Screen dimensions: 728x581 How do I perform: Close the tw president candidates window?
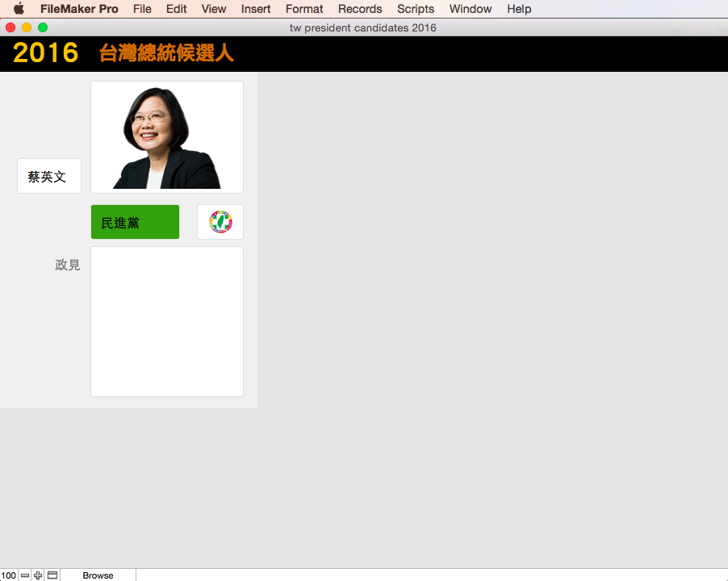coord(10,27)
